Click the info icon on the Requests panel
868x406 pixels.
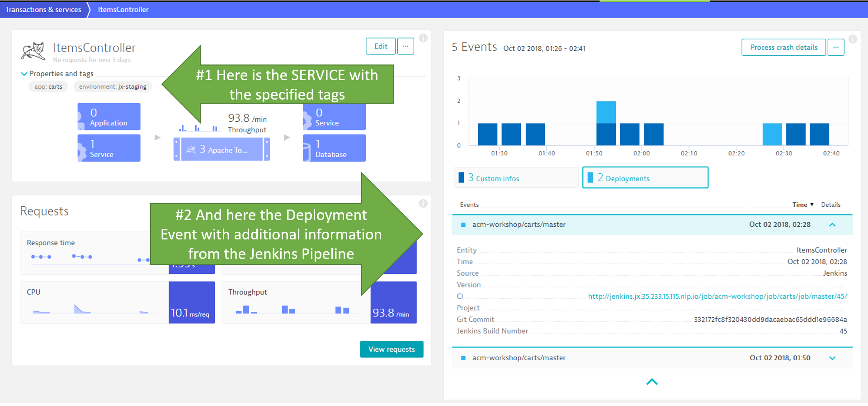click(x=423, y=203)
